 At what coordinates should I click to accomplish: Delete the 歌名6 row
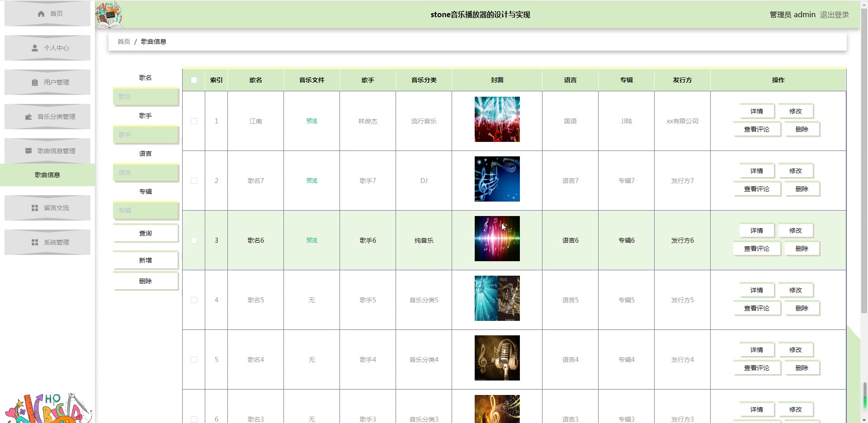point(802,249)
